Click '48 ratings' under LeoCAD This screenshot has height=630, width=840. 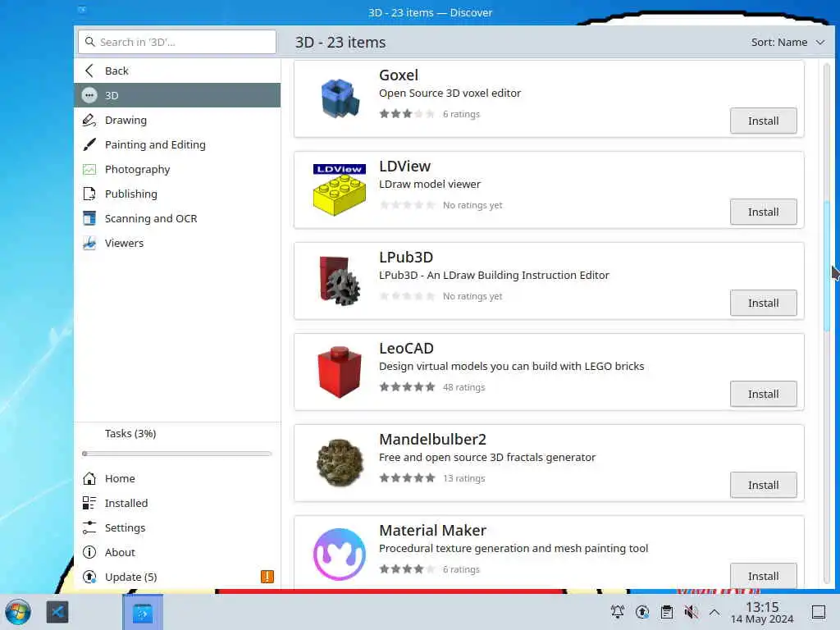click(463, 387)
